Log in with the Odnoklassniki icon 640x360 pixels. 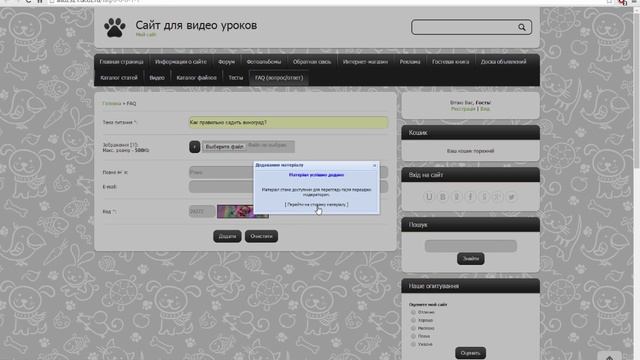pyautogui.click(x=457, y=197)
